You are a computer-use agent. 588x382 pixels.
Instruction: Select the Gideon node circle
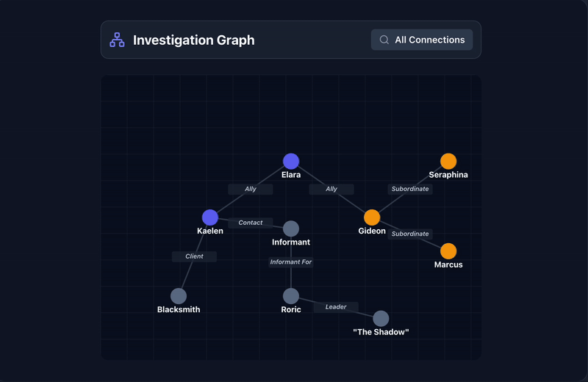click(372, 217)
